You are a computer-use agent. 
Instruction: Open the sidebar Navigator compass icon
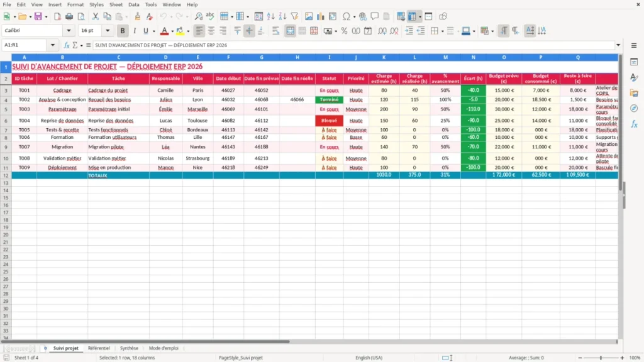pos(634,108)
